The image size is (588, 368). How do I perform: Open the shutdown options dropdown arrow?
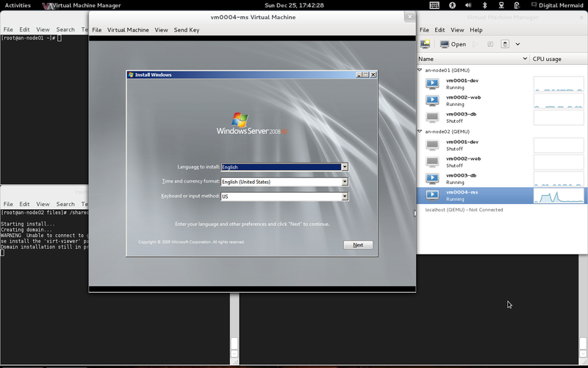(x=517, y=44)
